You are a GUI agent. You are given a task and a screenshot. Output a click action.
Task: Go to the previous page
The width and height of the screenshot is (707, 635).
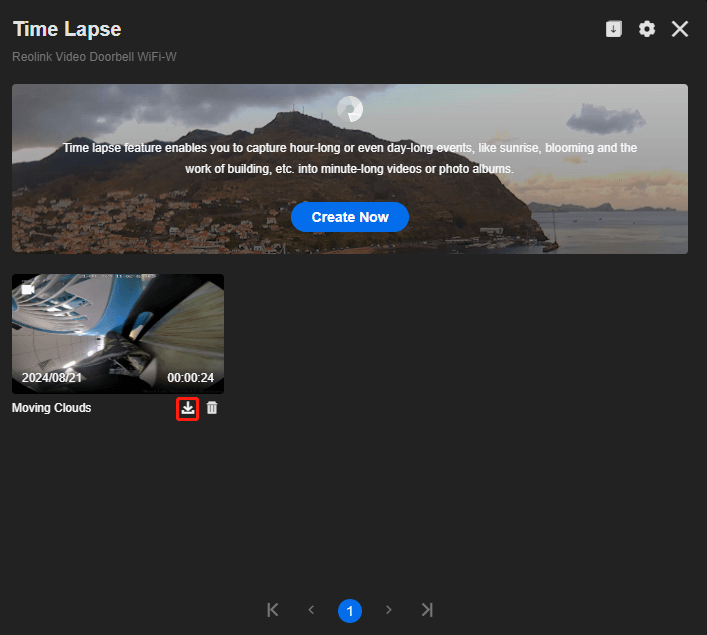(311, 610)
